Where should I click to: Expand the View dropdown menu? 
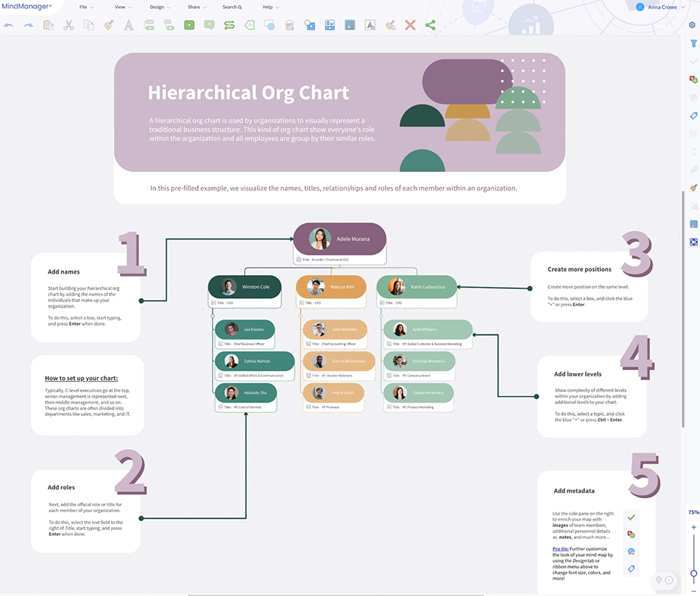(121, 6)
